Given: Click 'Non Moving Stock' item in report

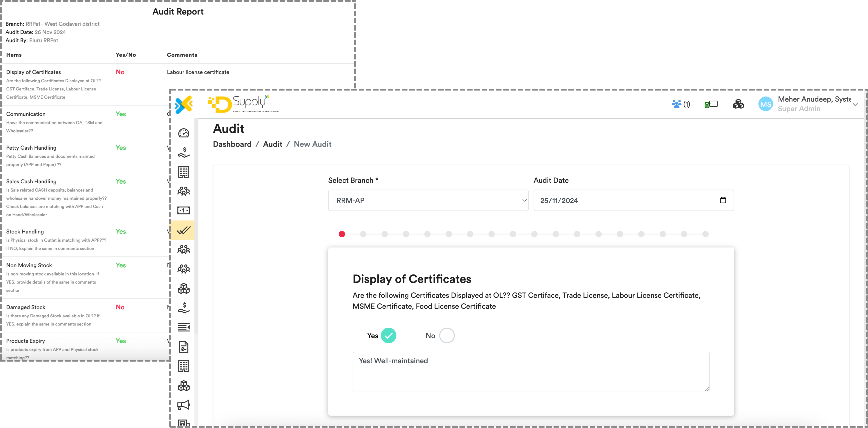Looking at the screenshot, I should (29, 266).
